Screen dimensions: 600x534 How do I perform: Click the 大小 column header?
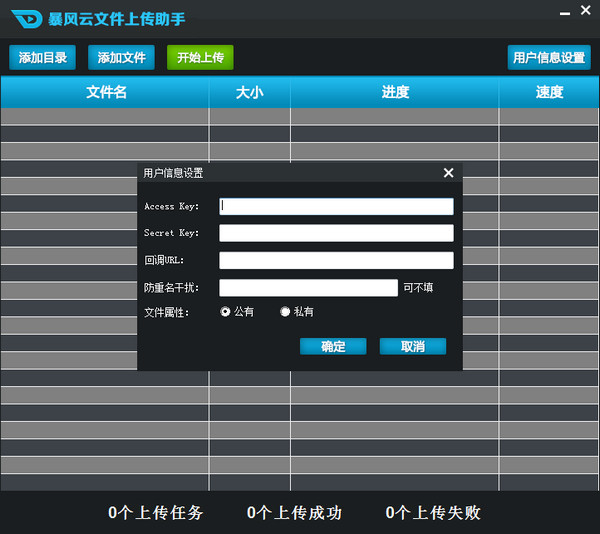point(249,92)
